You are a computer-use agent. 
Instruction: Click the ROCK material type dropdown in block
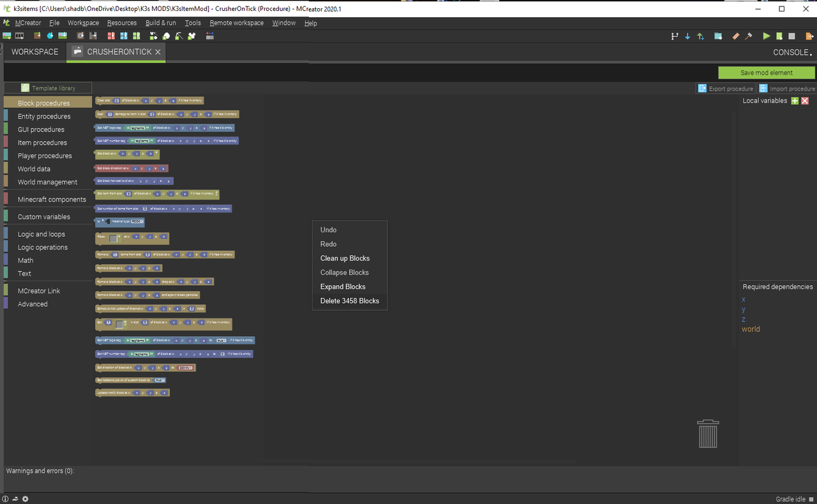tap(137, 221)
